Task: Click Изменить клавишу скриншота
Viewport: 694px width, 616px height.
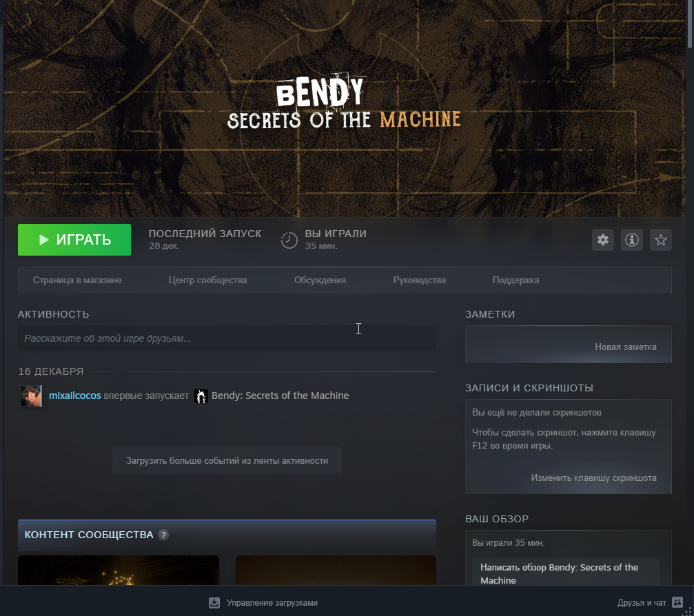Action: point(593,478)
